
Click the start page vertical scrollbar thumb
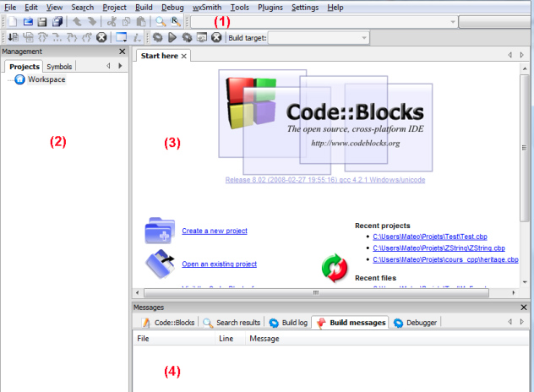pyautogui.click(x=525, y=148)
